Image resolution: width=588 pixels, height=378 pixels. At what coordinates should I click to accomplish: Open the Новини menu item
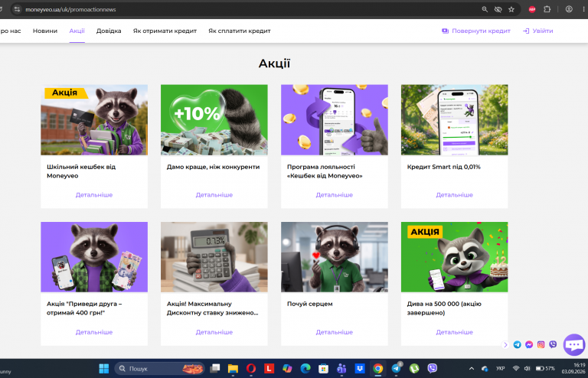click(45, 31)
